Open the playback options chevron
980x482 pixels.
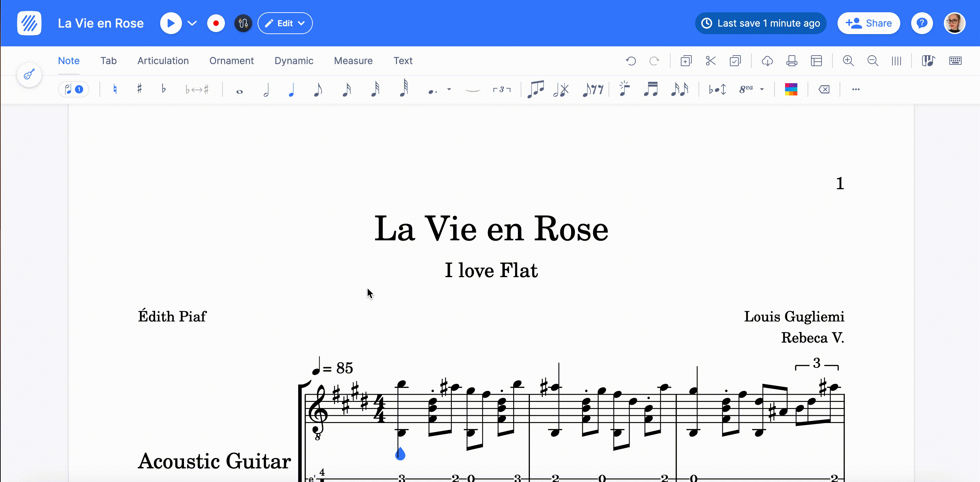pos(192,23)
